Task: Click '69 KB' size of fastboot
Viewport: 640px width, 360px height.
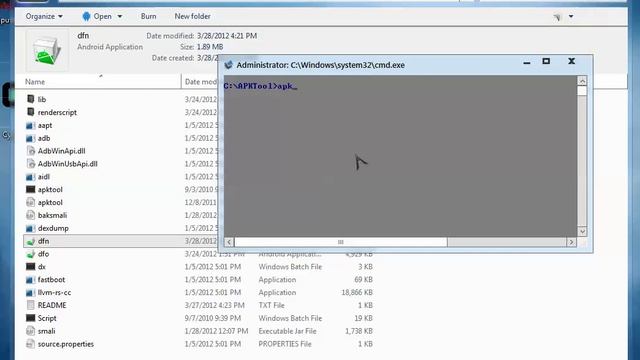Action: [x=363, y=280]
